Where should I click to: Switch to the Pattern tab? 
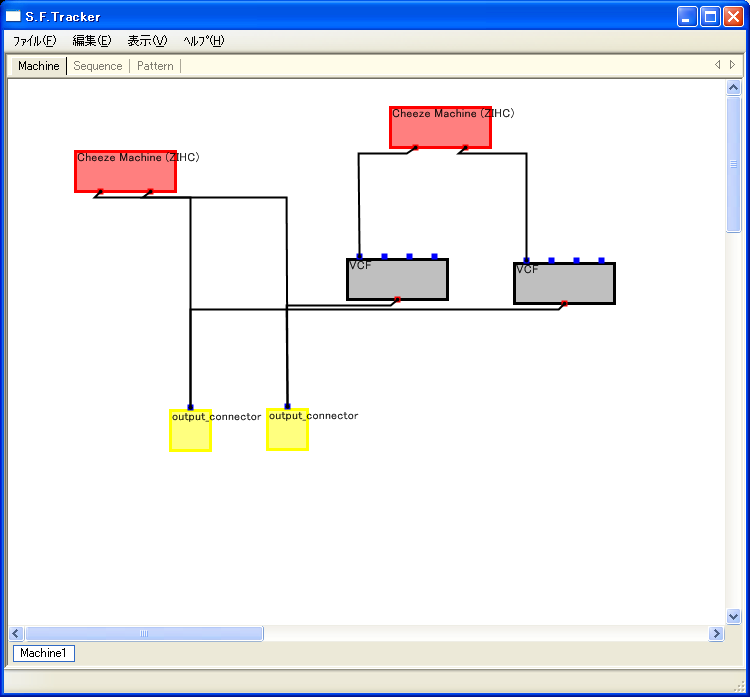155,66
